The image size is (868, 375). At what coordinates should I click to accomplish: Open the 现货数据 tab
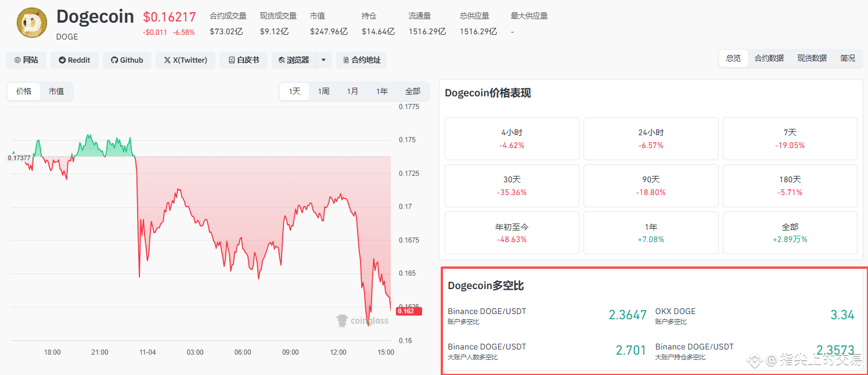click(811, 58)
